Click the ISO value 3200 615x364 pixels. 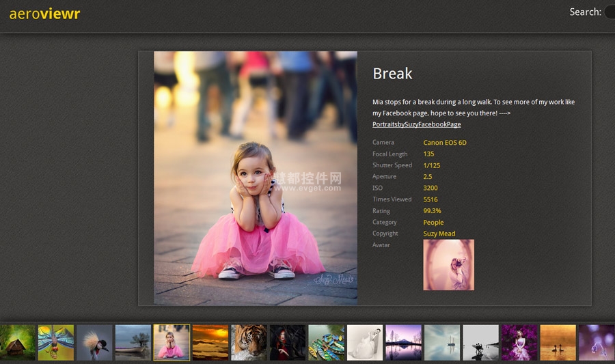[x=430, y=188]
